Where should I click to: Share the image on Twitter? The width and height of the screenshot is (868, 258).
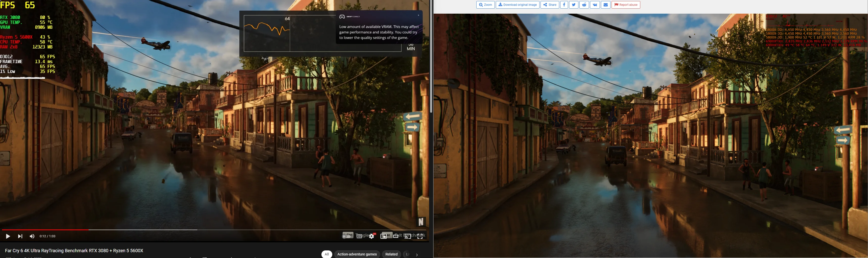[x=574, y=5]
